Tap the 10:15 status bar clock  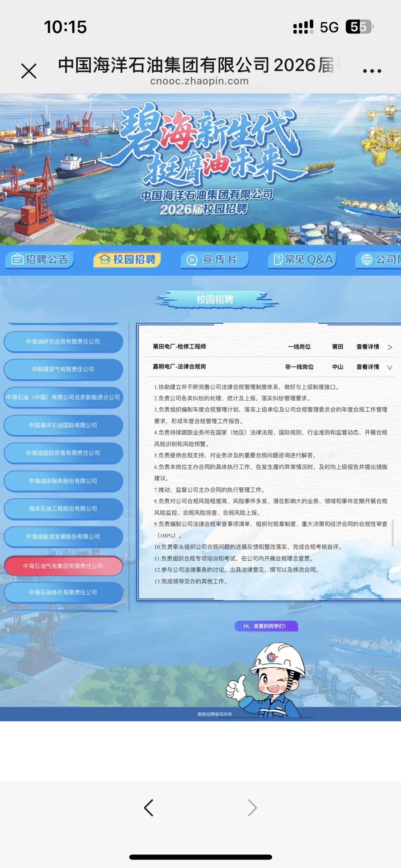click(x=65, y=27)
